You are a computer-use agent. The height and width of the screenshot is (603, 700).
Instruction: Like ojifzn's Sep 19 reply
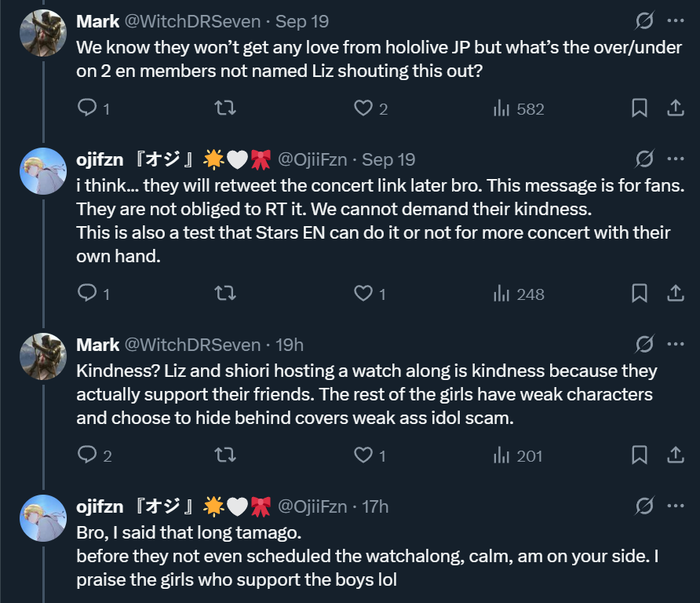(x=363, y=294)
